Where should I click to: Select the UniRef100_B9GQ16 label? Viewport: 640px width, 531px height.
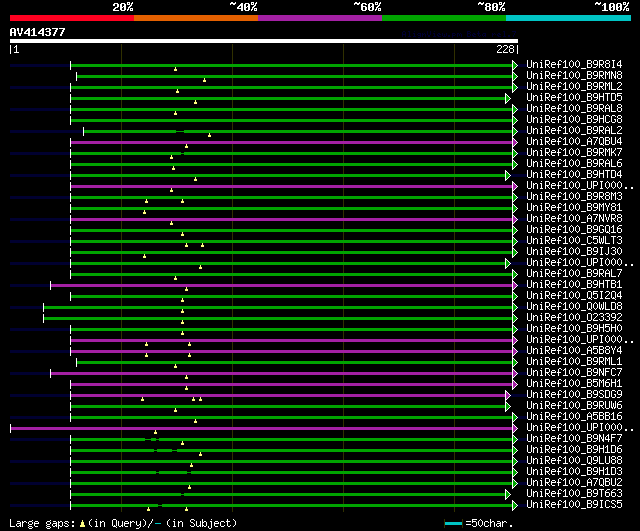pyautogui.click(x=574, y=230)
